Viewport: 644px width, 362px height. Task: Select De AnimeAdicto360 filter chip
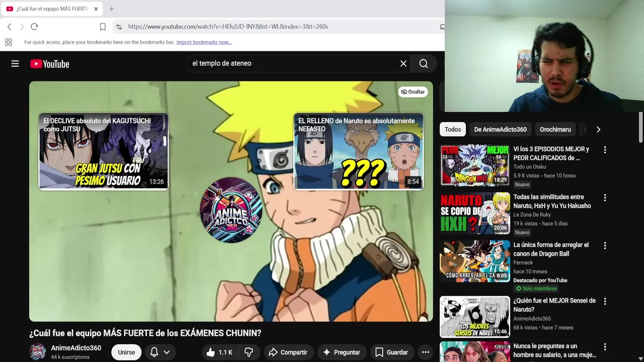500,130
